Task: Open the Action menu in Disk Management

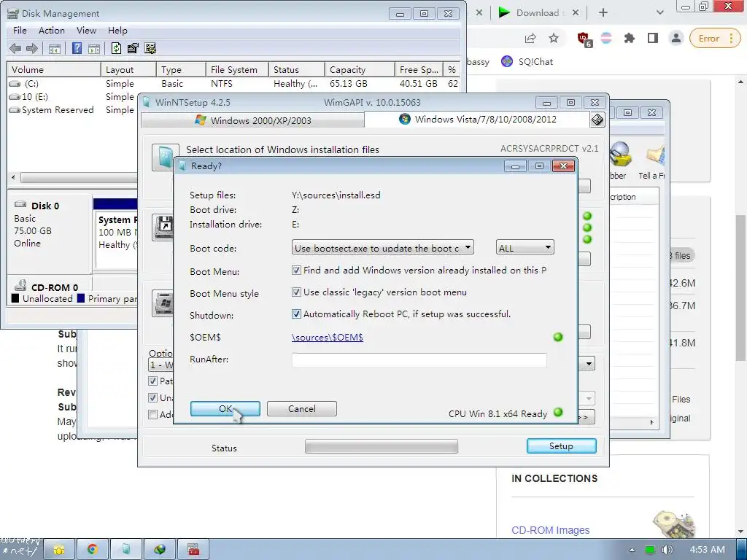Action: pyautogui.click(x=52, y=31)
